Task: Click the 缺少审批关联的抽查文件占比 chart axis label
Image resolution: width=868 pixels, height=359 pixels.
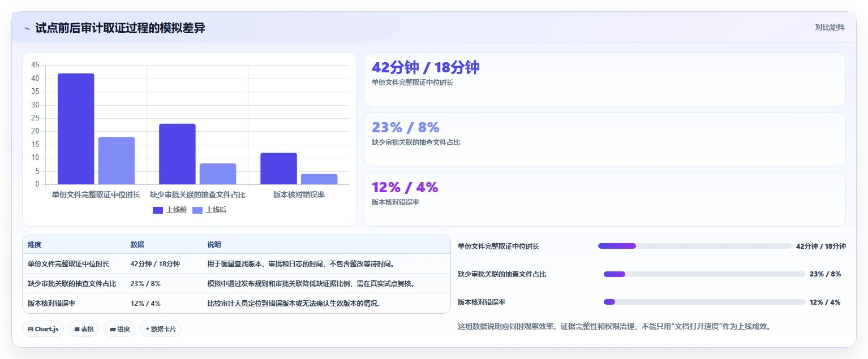Action: pyautogui.click(x=197, y=194)
